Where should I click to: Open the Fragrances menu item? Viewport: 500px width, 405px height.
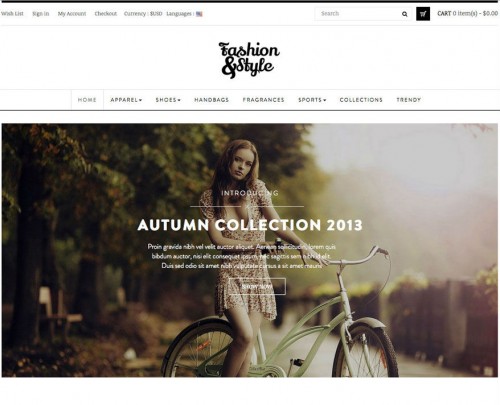(x=263, y=100)
